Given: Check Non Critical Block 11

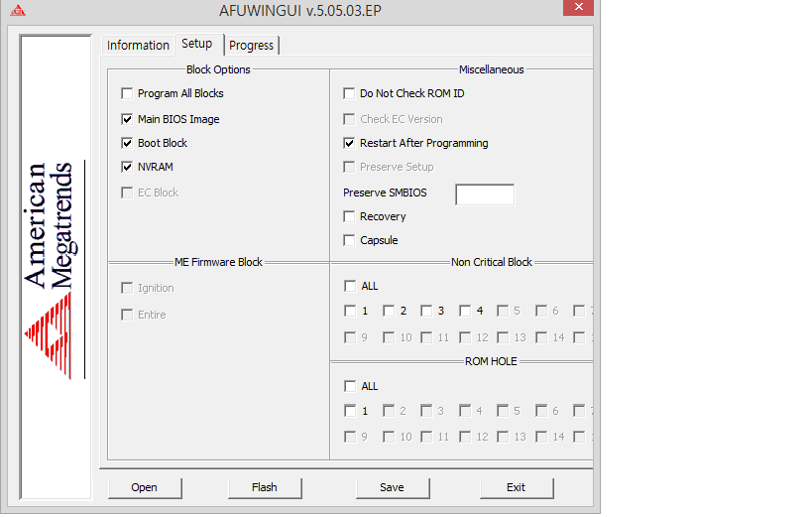Looking at the screenshot, I should tap(426, 338).
